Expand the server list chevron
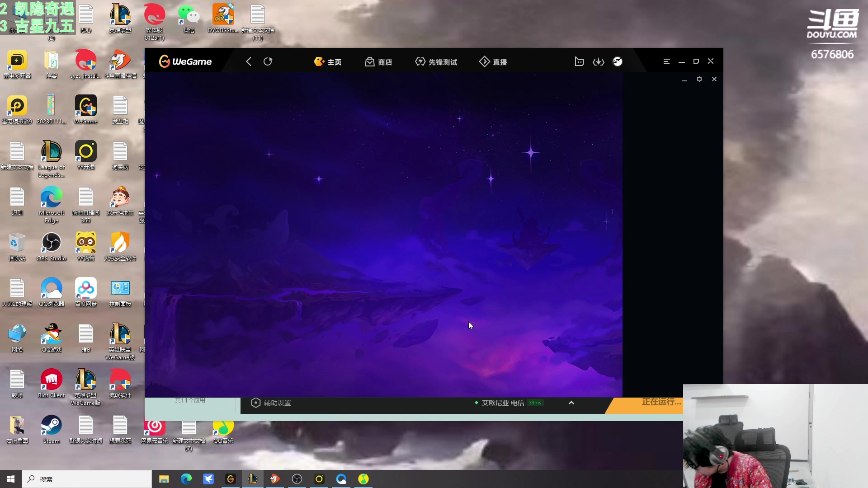Image resolution: width=868 pixels, height=488 pixels. click(571, 403)
